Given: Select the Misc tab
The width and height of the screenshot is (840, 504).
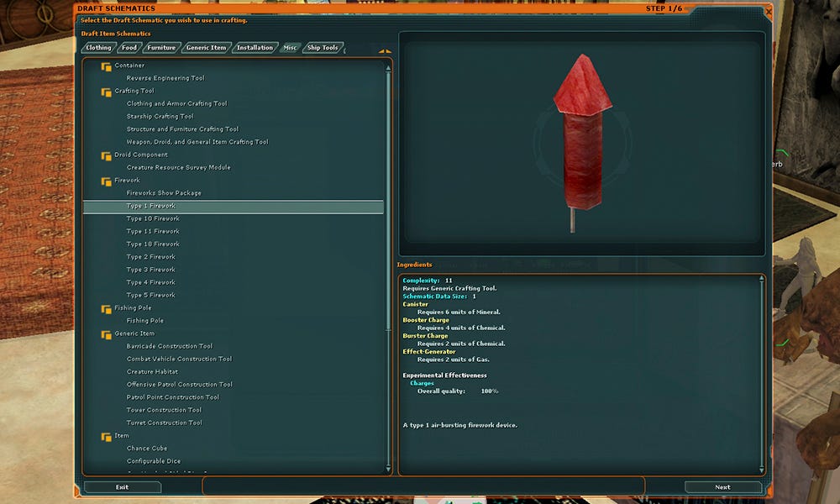Looking at the screenshot, I should point(290,48).
